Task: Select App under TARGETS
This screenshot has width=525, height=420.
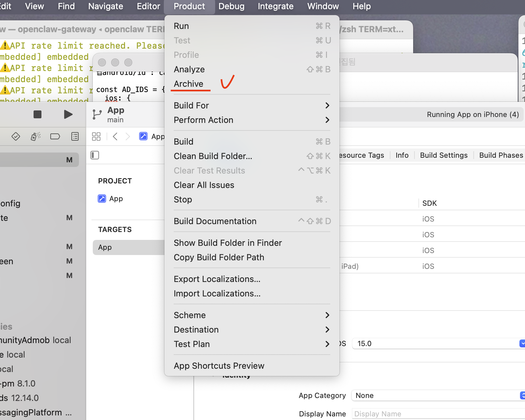Action: [x=129, y=247]
